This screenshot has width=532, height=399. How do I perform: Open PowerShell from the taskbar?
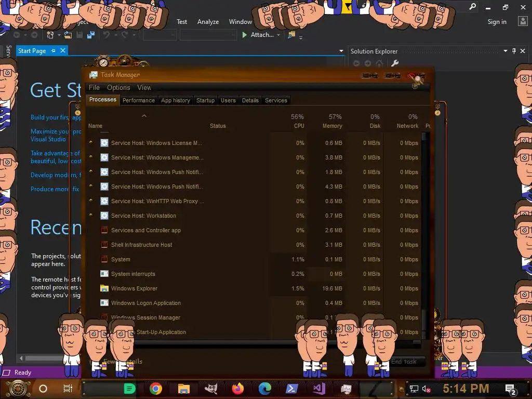[292, 389]
